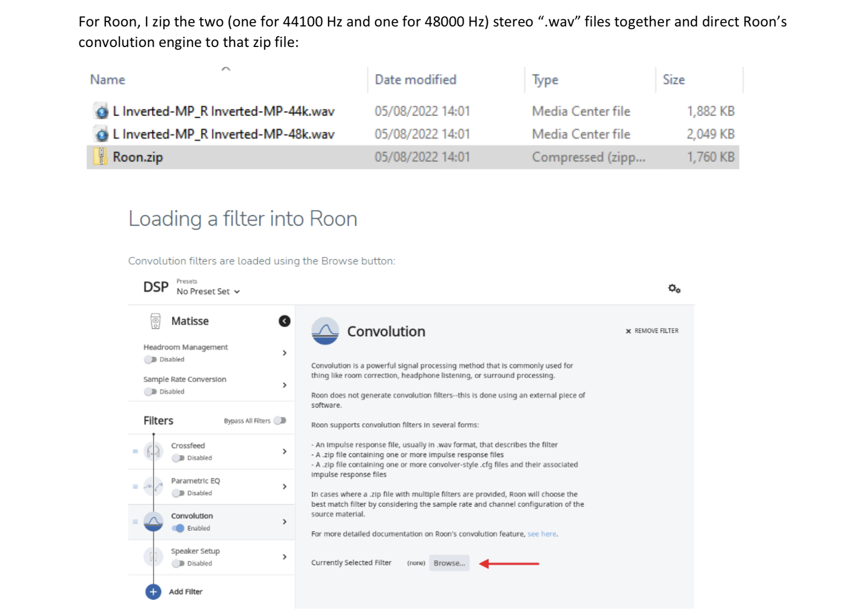Click the large Convolution filter icon
Image resolution: width=861 pixels, height=616 pixels.
click(325, 331)
